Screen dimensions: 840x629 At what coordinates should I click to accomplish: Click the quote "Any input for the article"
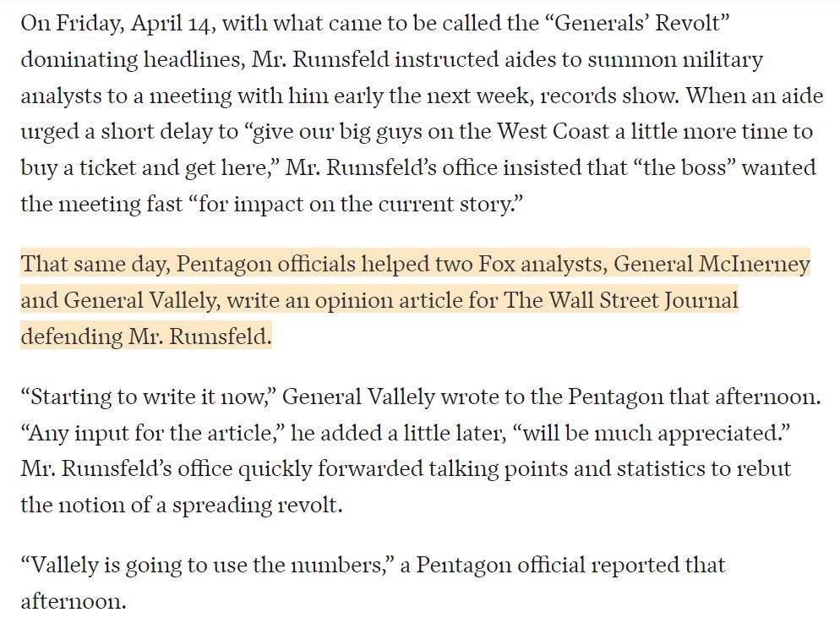[x=150, y=432]
